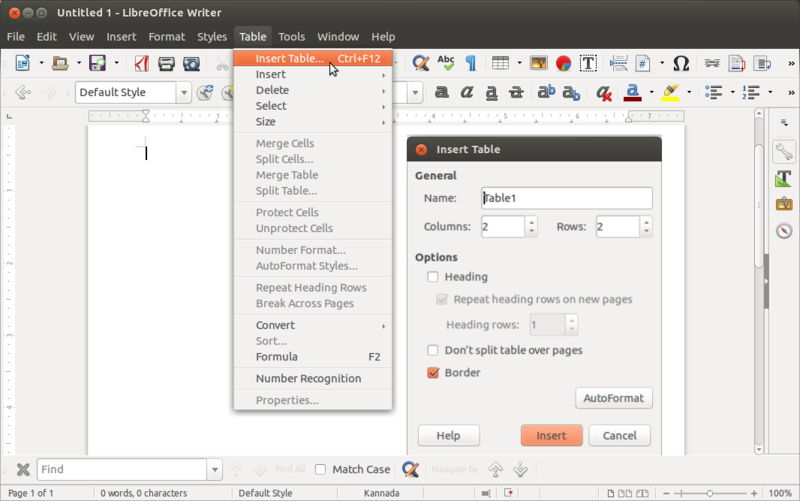Viewport: 800px width, 501px height.
Task: Choose Number Recognition menu entry
Action: pos(313,379)
